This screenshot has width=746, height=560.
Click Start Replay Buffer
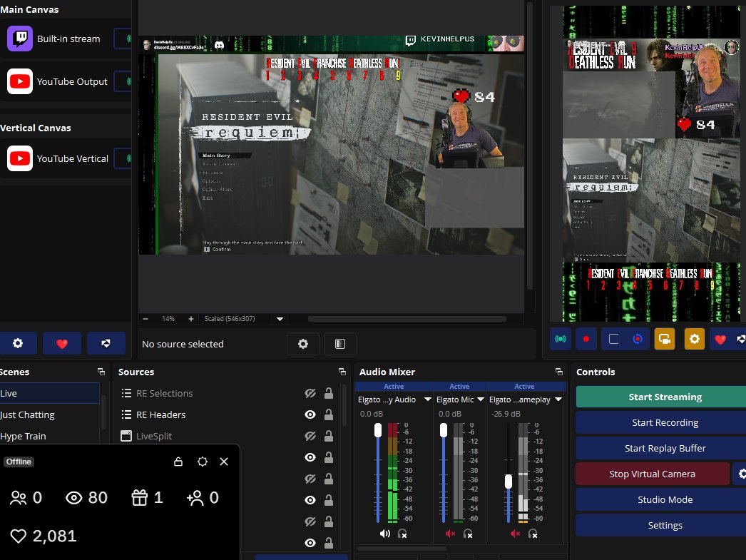[661, 448]
